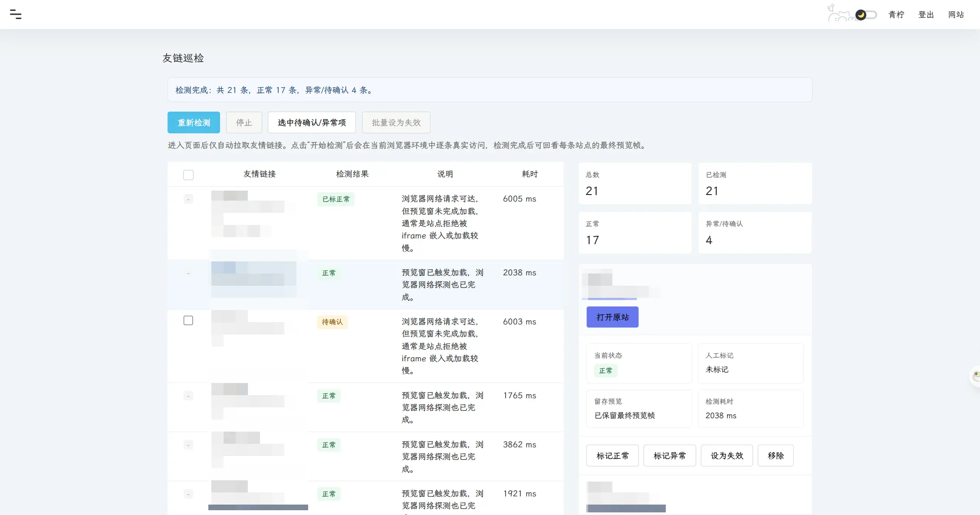Click 选中待确认/异常项 button
Viewport: 980px width, 515px height.
tap(312, 122)
